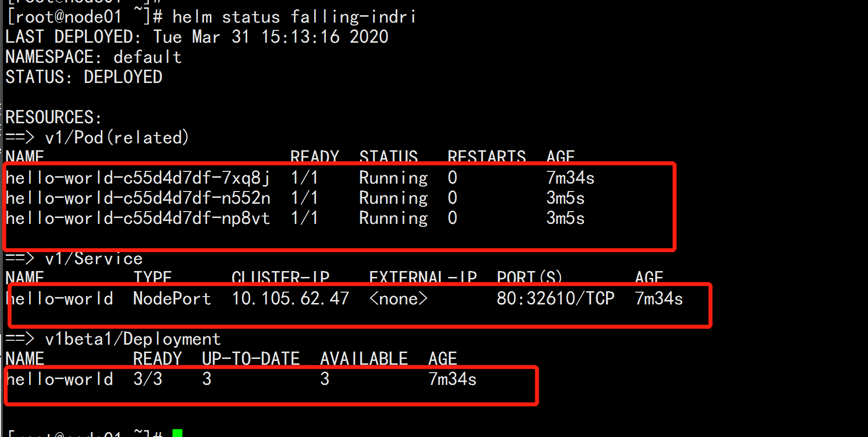Click the restarts value 0 for pod 7xq8j
This screenshot has height=437, width=868.
tap(452, 178)
